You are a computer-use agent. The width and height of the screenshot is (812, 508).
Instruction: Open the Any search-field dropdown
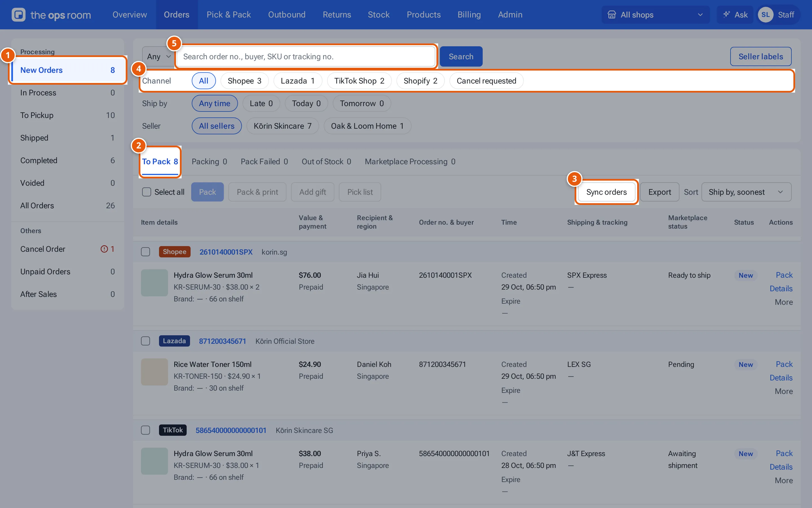tap(159, 56)
